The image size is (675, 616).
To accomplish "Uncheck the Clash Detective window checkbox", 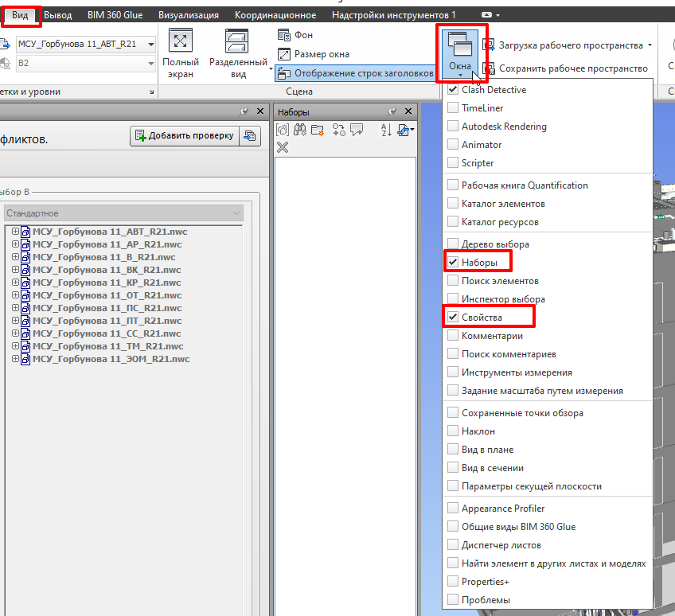I will click(x=453, y=90).
